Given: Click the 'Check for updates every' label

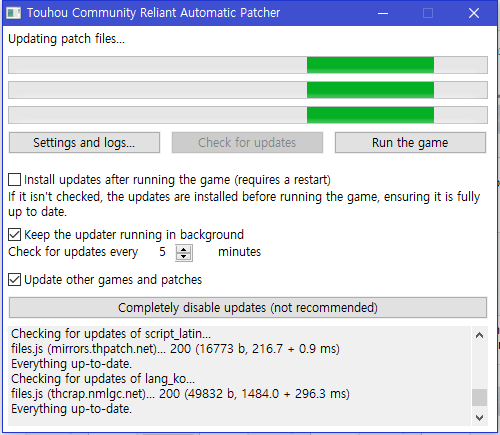Looking at the screenshot, I should coord(73,252).
